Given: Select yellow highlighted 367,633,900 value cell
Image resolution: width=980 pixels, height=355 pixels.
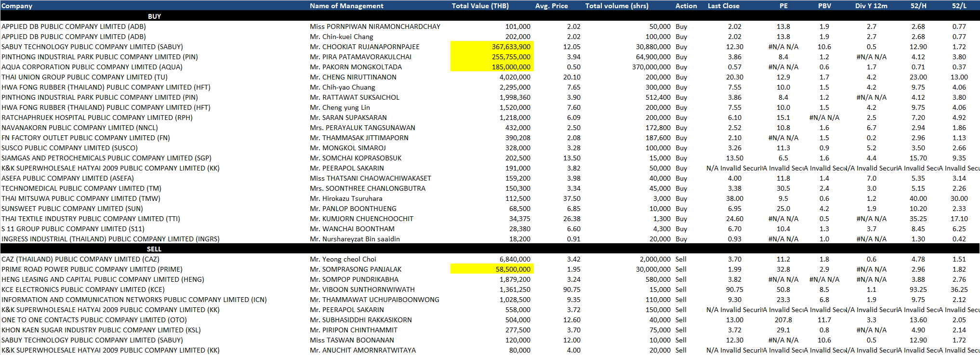Looking at the screenshot, I should [492, 47].
